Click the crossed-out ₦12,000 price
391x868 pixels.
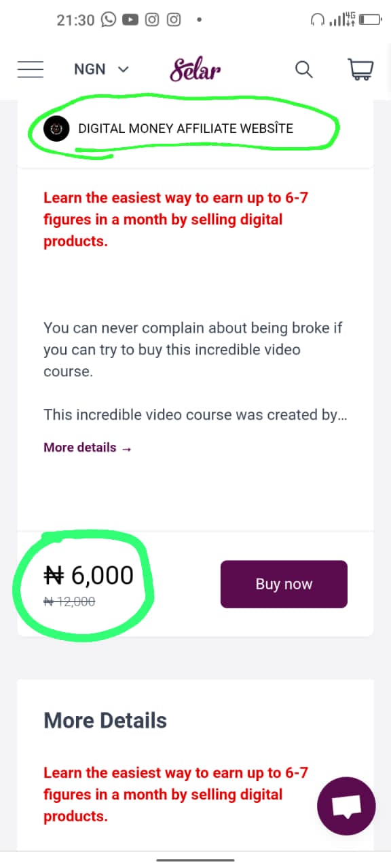tap(69, 601)
